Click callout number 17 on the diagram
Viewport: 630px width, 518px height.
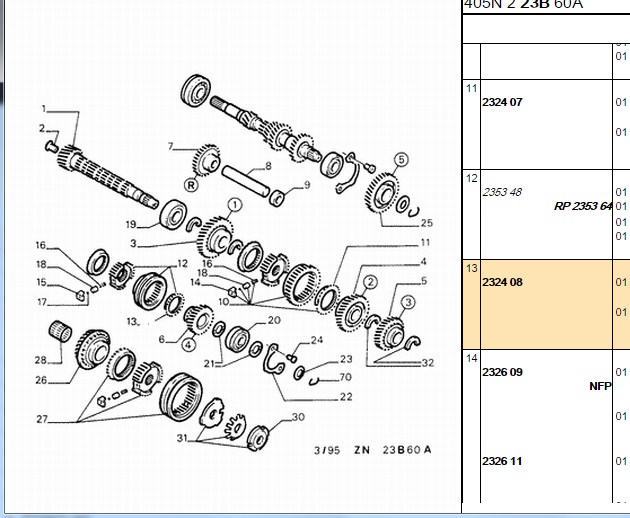[x=42, y=301]
